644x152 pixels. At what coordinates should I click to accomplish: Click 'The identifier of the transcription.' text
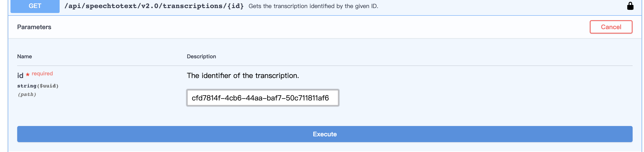point(243,76)
